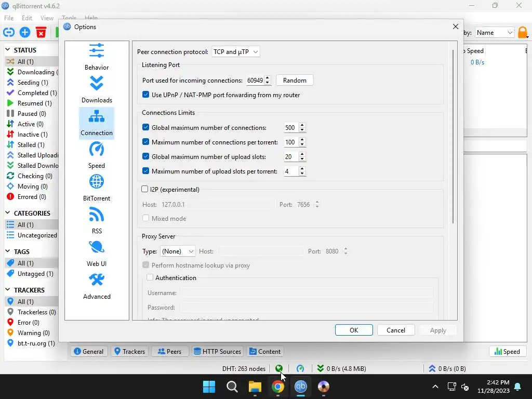Click the global maximum connections value field
Image resolution: width=532 pixels, height=399 pixels.
tap(290, 128)
